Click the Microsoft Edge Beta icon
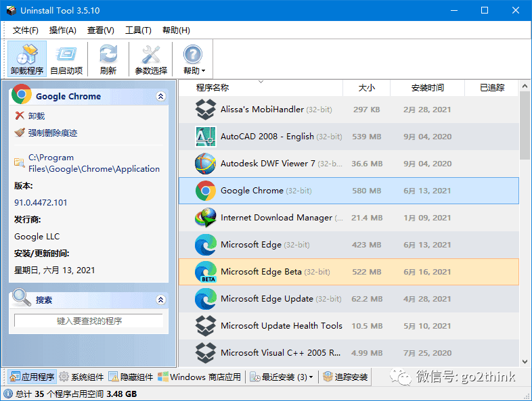This screenshot has height=401, width=532. (205, 272)
